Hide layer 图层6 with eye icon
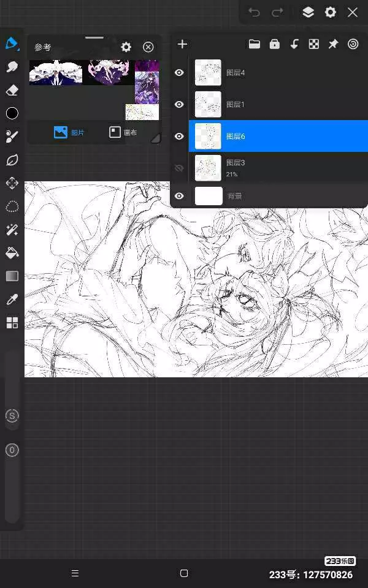 (x=179, y=136)
